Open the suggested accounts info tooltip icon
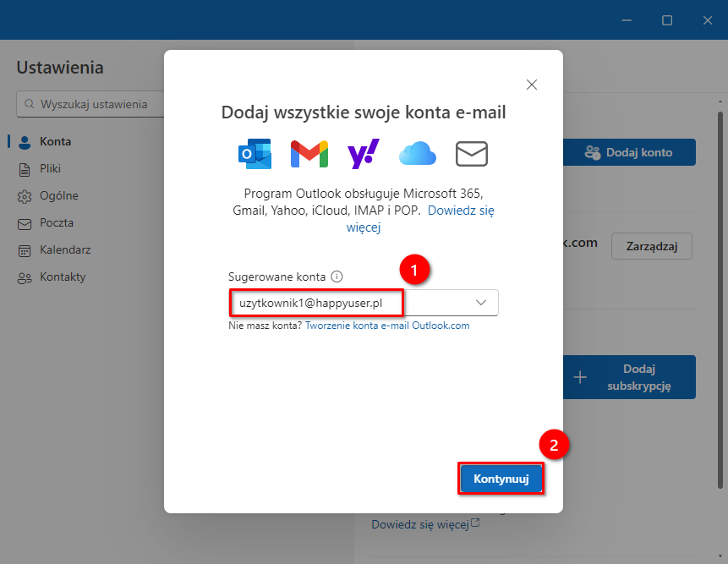The height and width of the screenshot is (564, 728). 337,277
